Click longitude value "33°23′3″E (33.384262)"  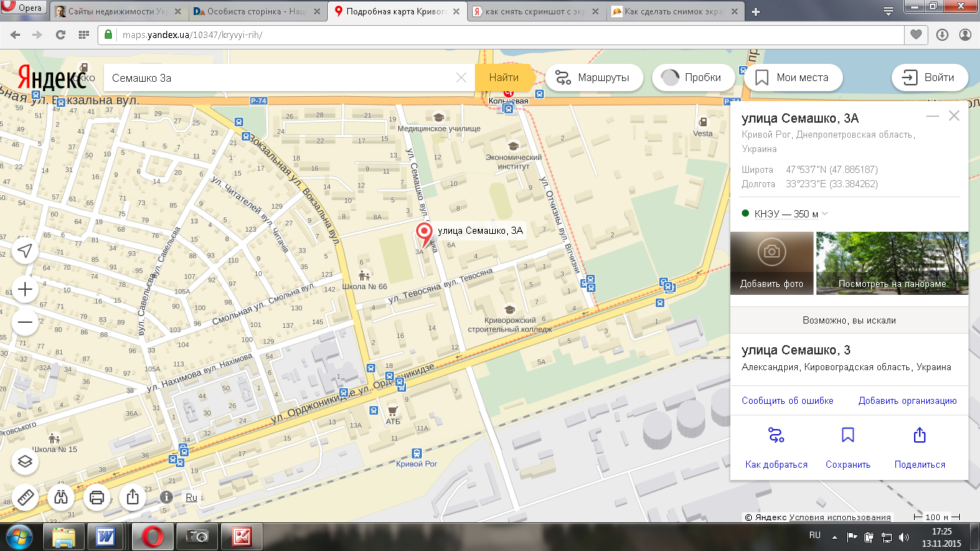[x=831, y=184]
